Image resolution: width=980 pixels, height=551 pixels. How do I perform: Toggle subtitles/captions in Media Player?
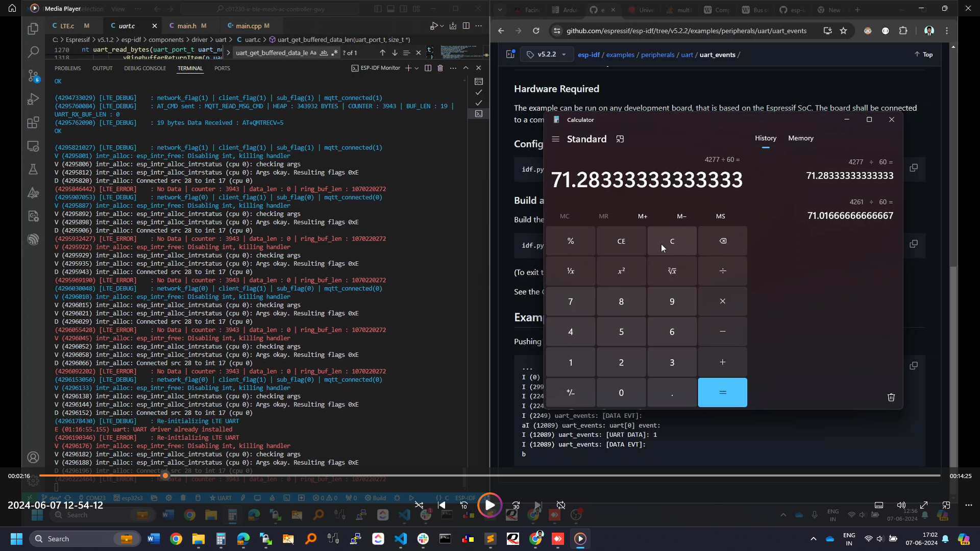[879, 505]
